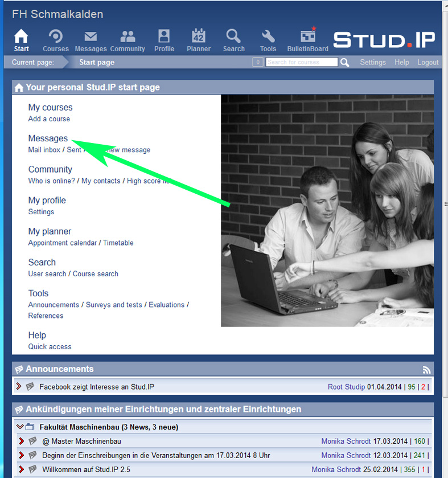Click the Fakultät Maschinenbau folder icon
The width and height of the screenshot is (448, 478).
tap(30, 427)
